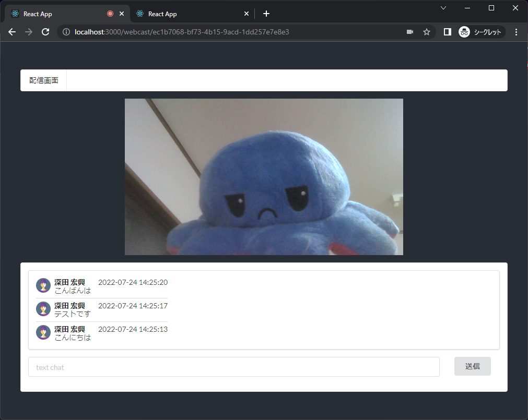Maximize the browser window

click(491, 8)
